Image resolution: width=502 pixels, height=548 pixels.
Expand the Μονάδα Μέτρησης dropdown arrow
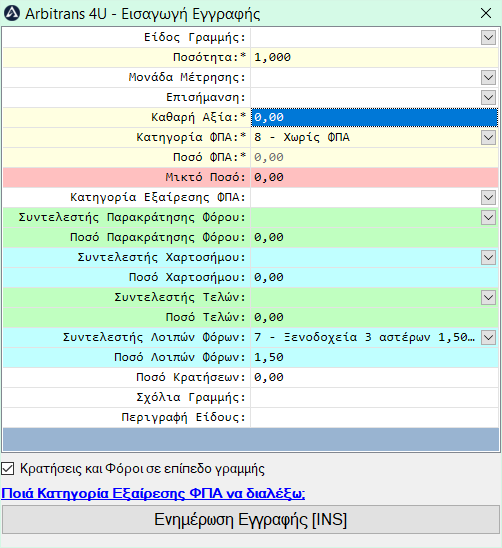point(488,78)
